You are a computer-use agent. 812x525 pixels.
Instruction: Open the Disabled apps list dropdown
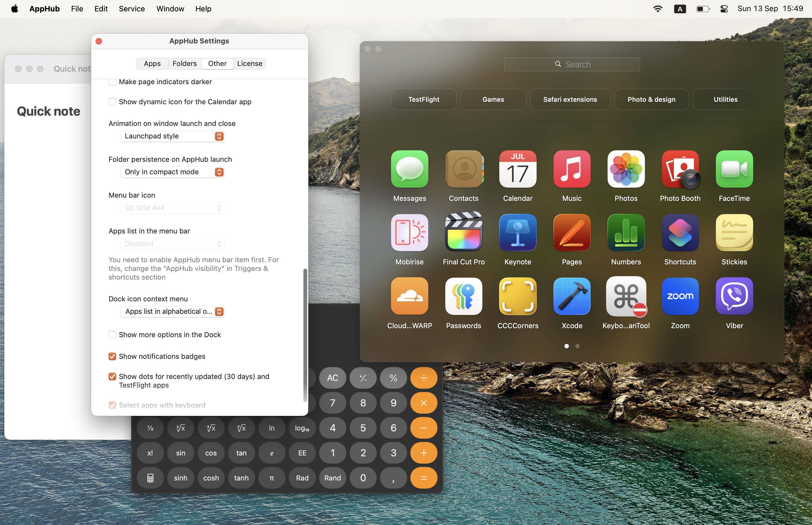pos(172,244)
